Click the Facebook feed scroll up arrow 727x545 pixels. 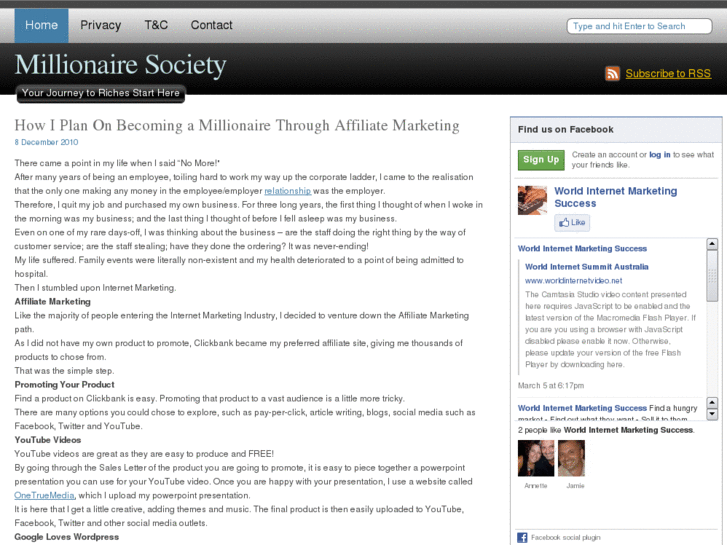712,244
